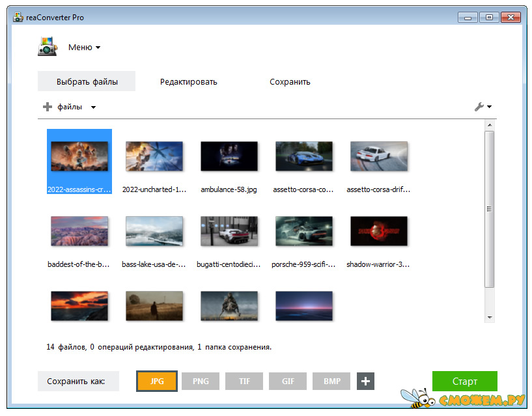Open the Меню dropdown
The image size is (532, 416).
(84, 47)
